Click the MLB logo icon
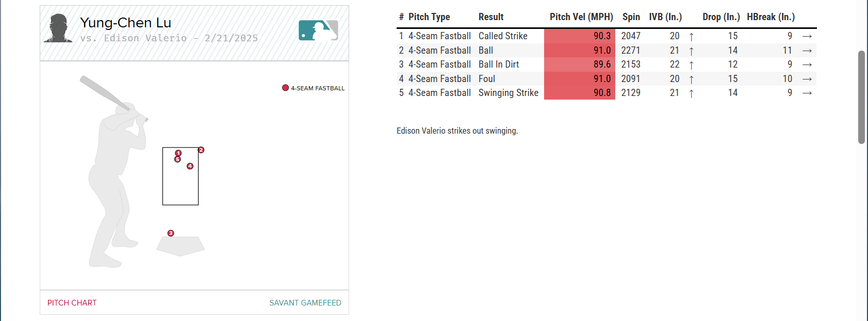Viewport: 868px width, 321px height. pyautogui.click(x=318, y=30)
